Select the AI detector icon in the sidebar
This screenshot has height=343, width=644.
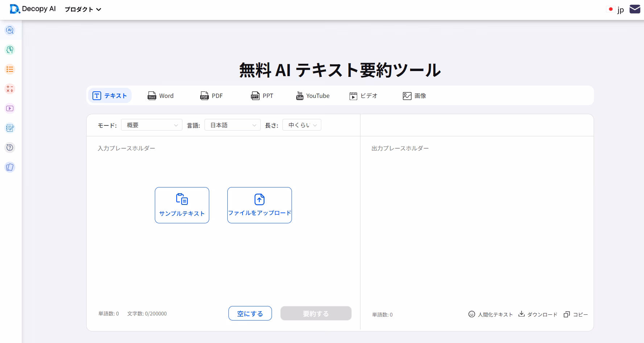[x=10, y=30]
